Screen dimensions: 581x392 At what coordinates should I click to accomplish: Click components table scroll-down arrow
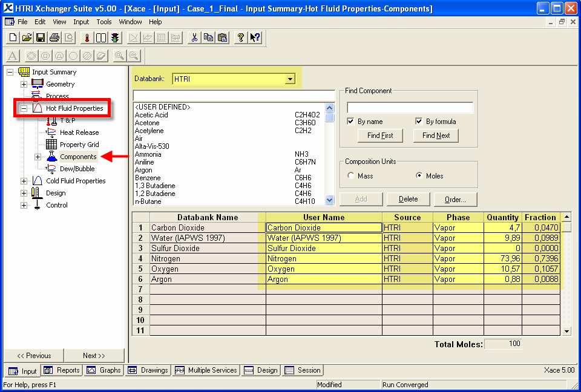(x=566, y=332)
